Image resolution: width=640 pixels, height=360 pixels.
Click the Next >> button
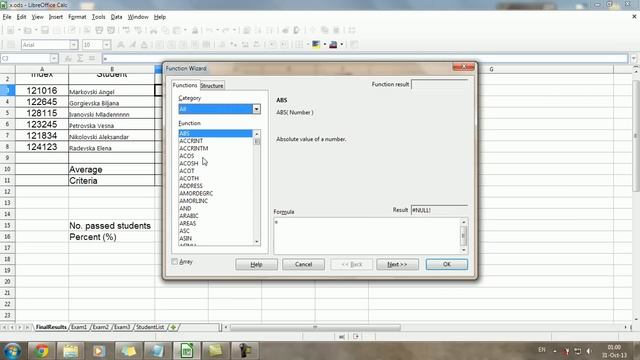pos(397,264)
